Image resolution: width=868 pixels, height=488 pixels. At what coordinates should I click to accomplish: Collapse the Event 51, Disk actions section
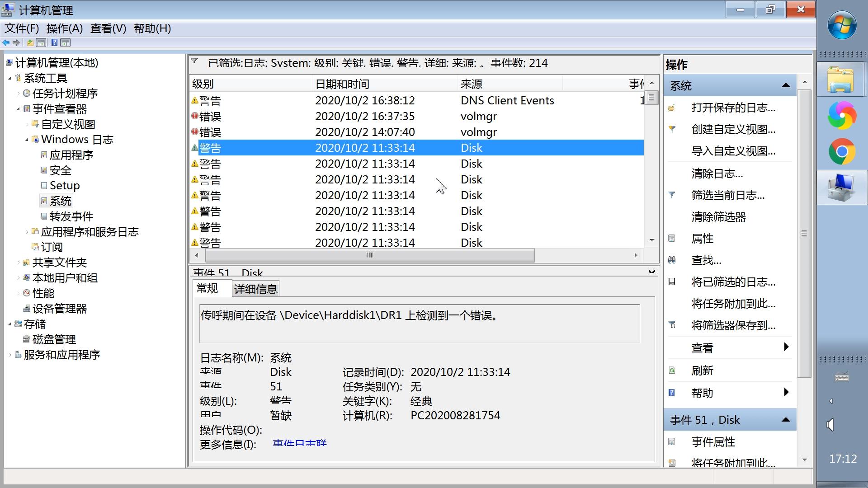coord(786,420)
